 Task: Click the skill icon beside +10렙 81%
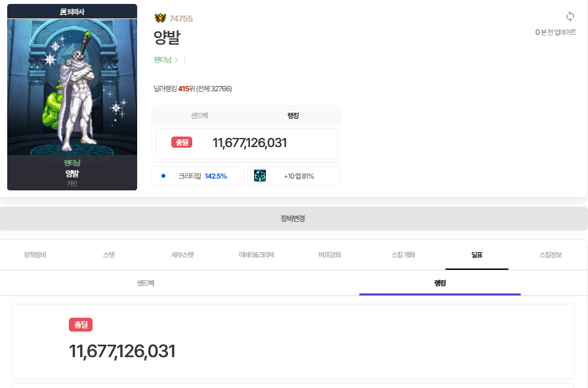(x=260, y=176)
